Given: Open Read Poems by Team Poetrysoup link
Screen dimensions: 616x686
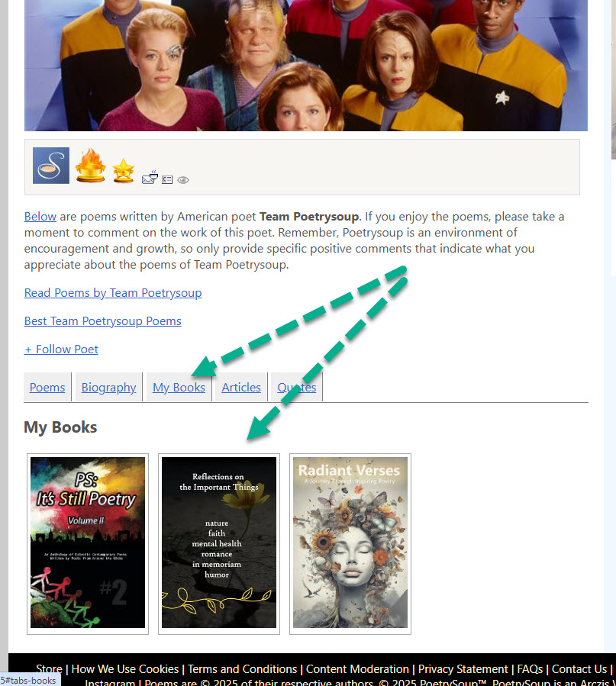Looking at the screenshot, I should point(113,293).
